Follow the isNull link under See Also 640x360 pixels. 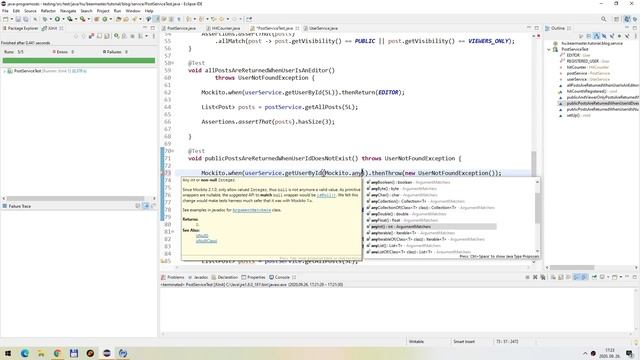pos(202,236)
